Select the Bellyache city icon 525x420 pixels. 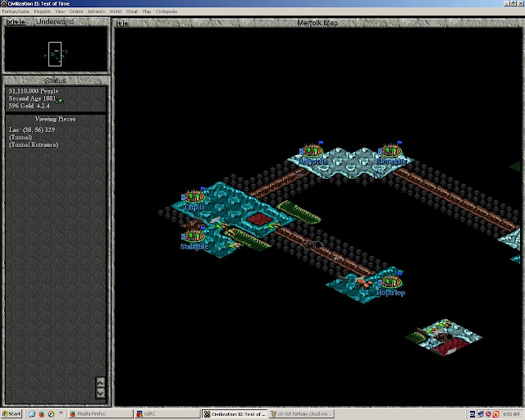point(312,150)
